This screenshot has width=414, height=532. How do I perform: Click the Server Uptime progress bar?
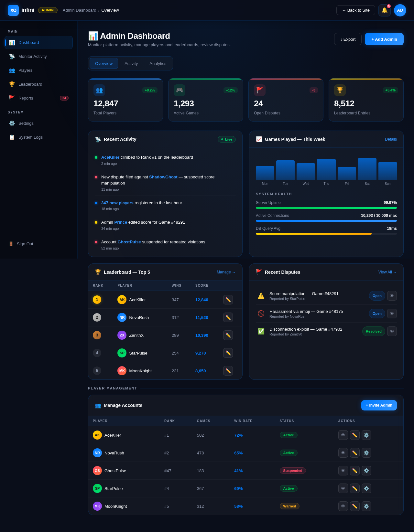(x=326, y=208)
